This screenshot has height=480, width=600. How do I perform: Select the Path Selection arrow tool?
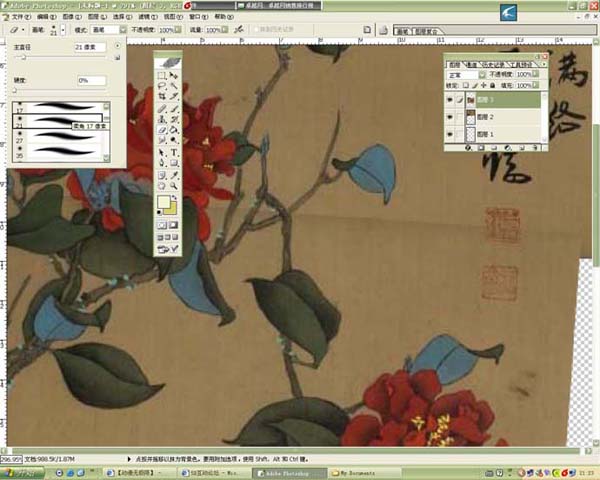162,153
